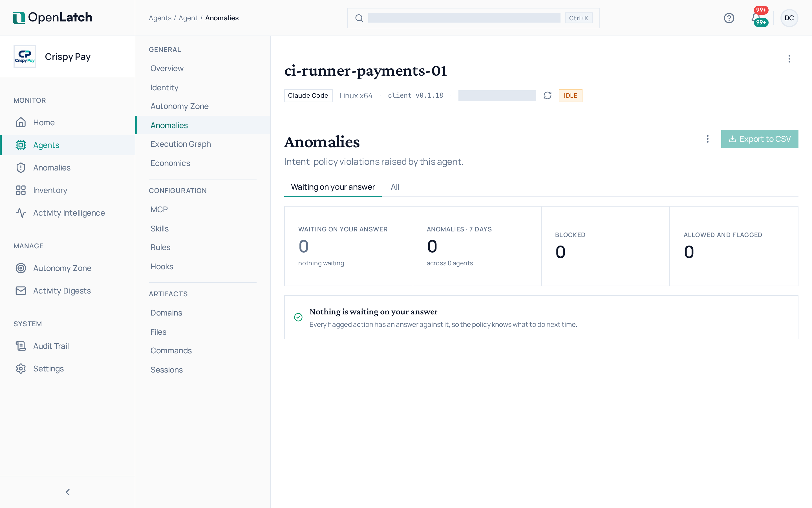Click the OpenLatch logo icon
This screenshot has width=812, height=508.
point(19,18)
